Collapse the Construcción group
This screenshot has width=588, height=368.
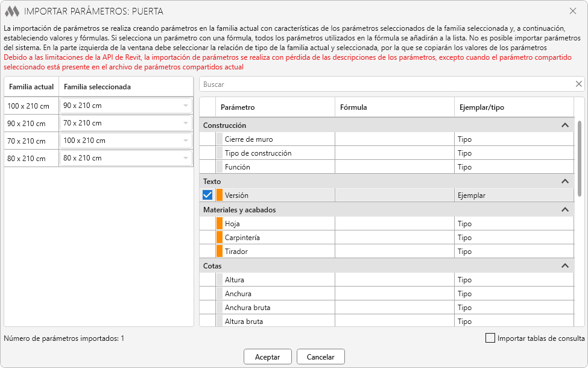point(564,125)
